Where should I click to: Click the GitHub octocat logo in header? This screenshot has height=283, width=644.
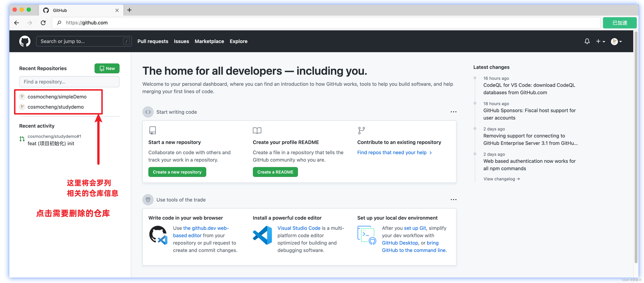tap(25, 41)
